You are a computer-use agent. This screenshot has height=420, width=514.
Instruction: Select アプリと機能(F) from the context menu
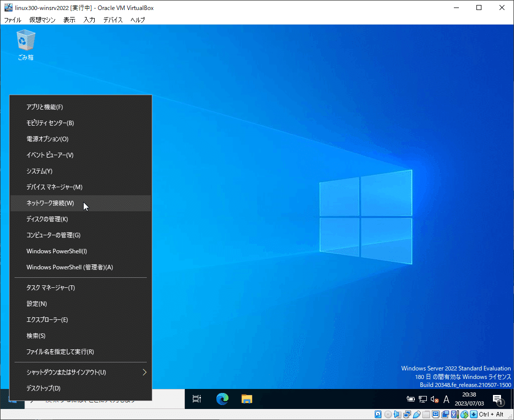81,107
